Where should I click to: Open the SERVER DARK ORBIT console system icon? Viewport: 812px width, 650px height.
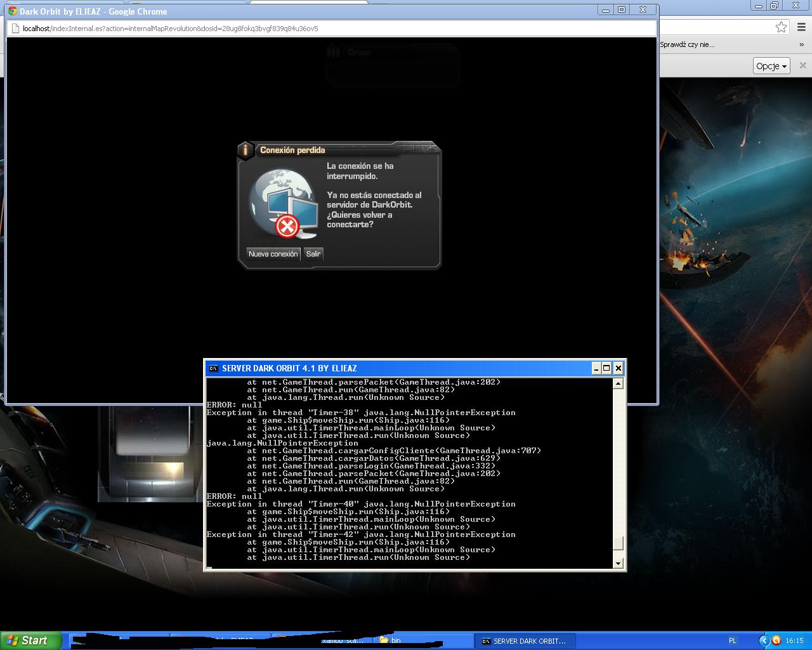click(x=214, y=368)
